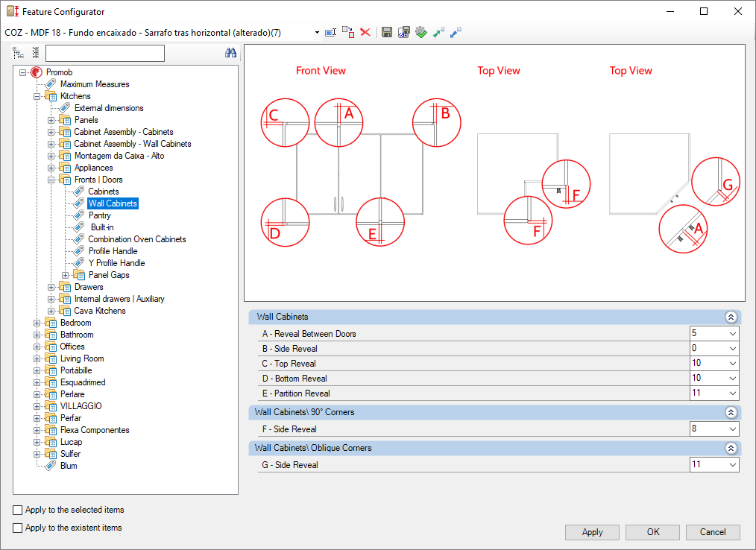Delete configuration with the red X icon
The width and height of the screenshot is (756, 550).
pos(365,32)
